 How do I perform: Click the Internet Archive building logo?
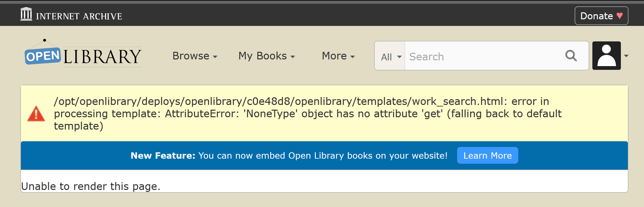27,14
